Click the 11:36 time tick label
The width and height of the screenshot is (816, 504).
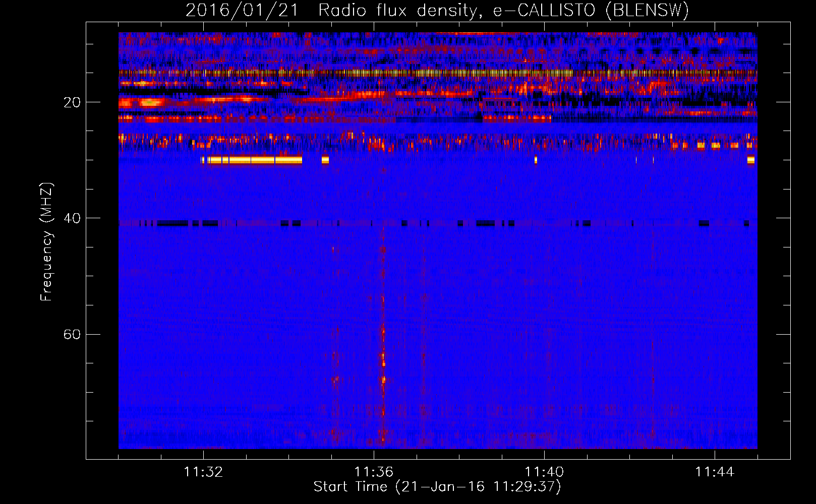374,472
